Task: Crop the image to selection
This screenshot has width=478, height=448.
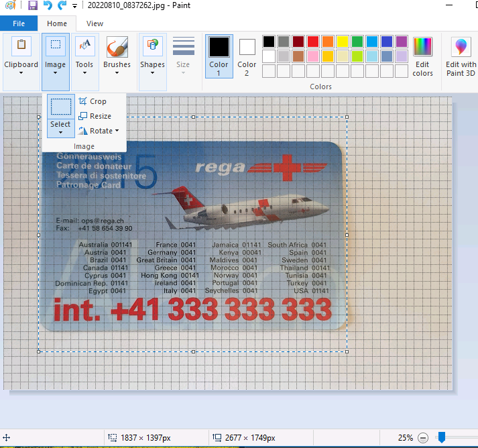Action: pos(93,101)
